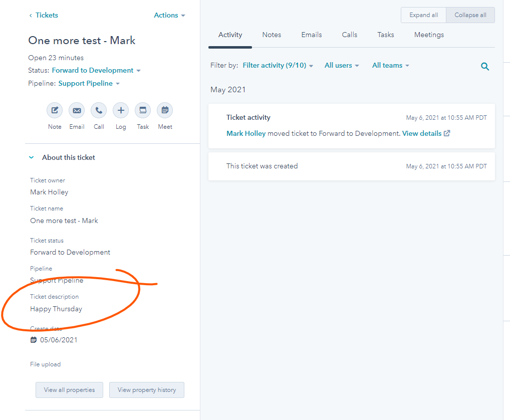Click the Ticket description Happy Thursday field
The height and width of the screenshot is (420, 510).
coord(56,309)
